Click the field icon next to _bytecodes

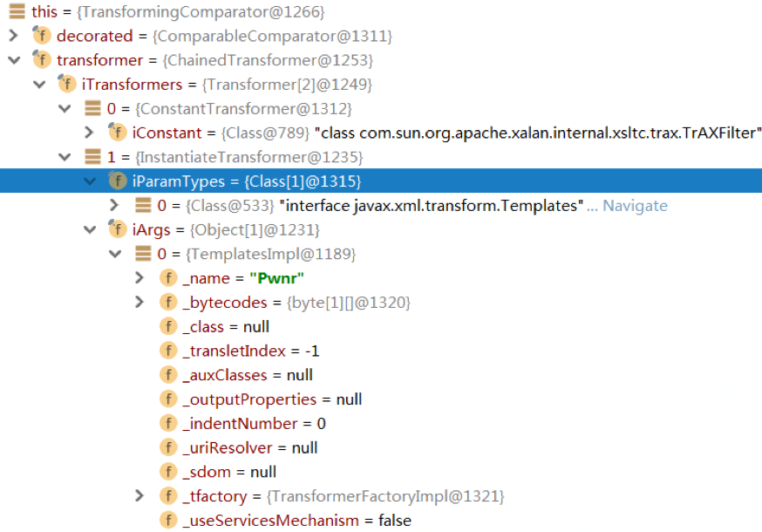click(x=167, y=302)
